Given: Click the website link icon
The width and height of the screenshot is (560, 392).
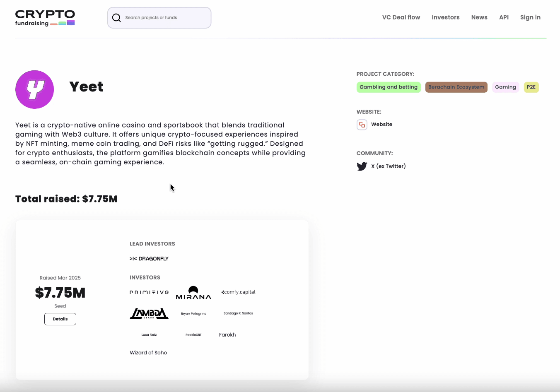Looking at the screenshot, I should click(x=362, y=125).
